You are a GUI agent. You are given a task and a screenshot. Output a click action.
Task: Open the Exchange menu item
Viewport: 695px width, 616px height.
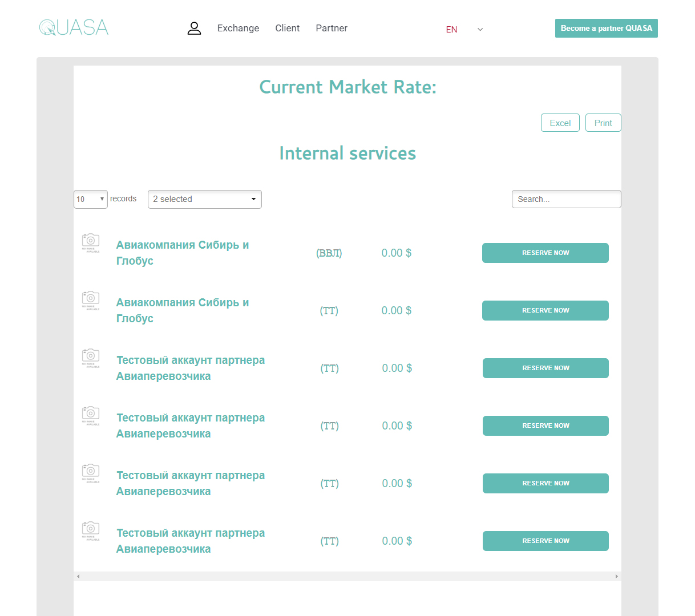238,29
